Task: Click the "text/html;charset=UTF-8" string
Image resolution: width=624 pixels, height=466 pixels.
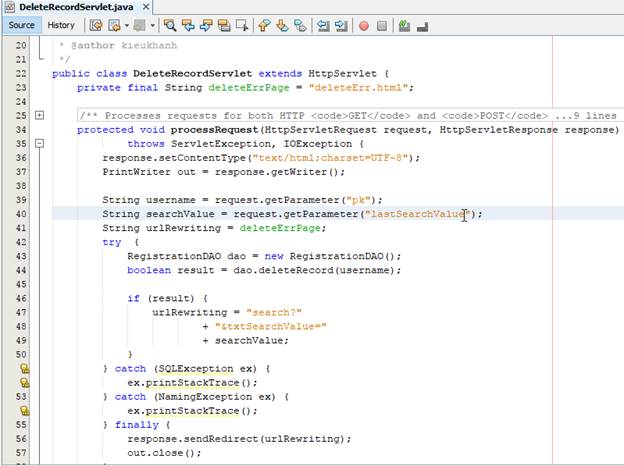Action: tap(330, 158)
